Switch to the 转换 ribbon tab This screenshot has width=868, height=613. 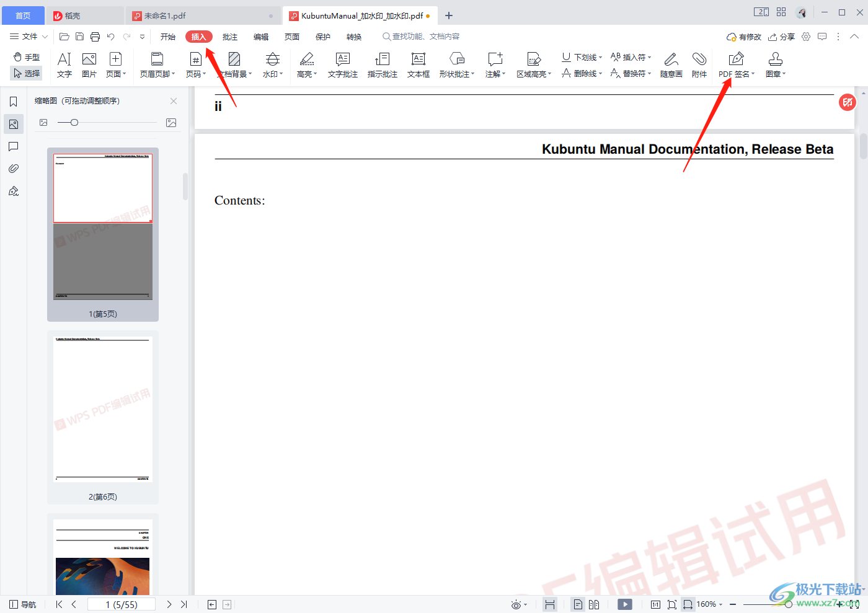pos(354,37)
